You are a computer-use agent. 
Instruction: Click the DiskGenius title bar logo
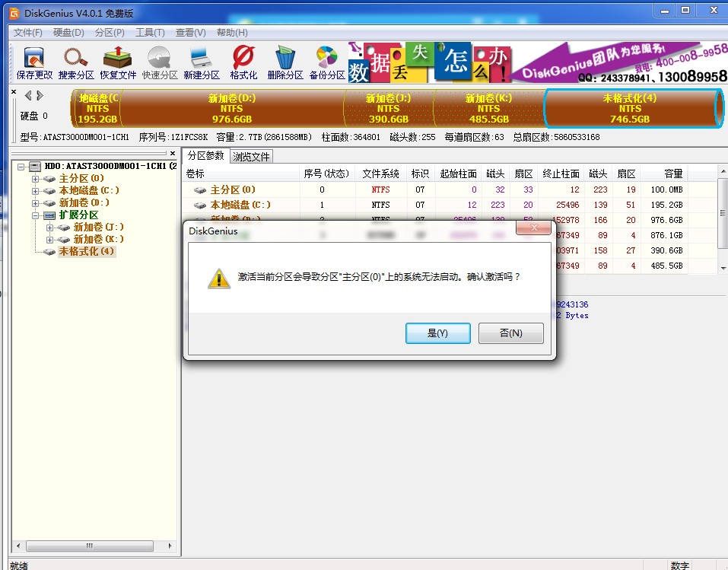(x=14, y=13)
